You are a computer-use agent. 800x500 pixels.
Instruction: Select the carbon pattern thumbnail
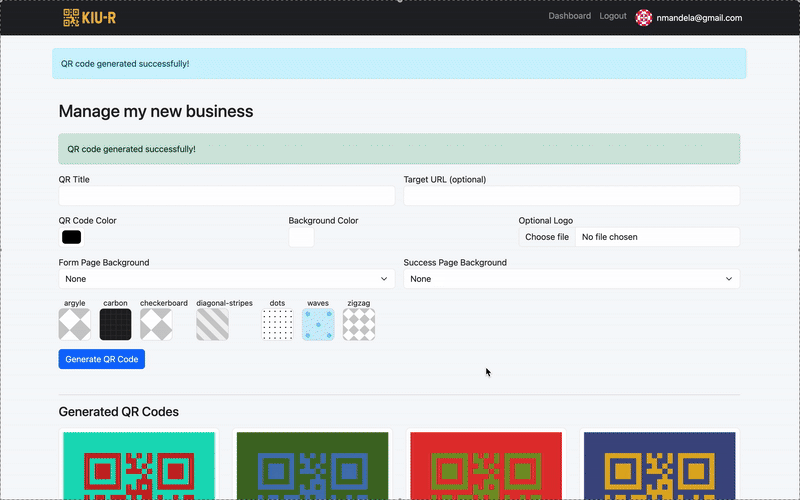(x=115, y=324)
